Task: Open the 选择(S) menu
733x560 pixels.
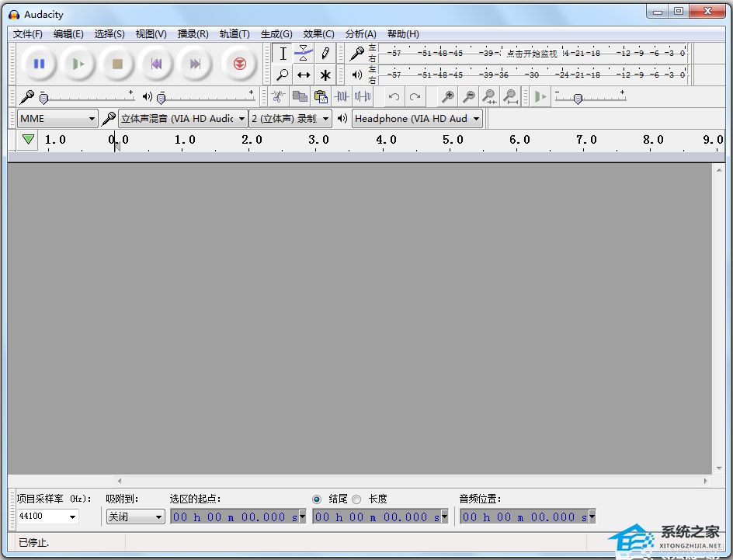Action: coord(109,34)
